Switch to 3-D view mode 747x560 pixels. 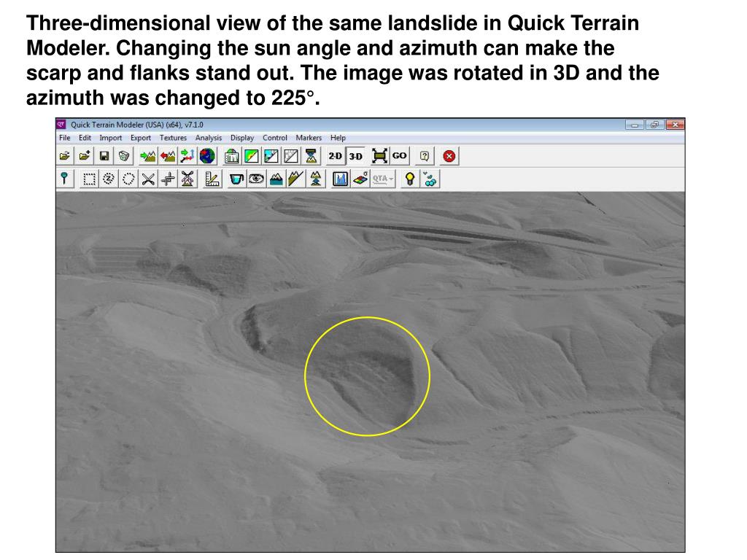pyautogui.click(x=355, y=156)
